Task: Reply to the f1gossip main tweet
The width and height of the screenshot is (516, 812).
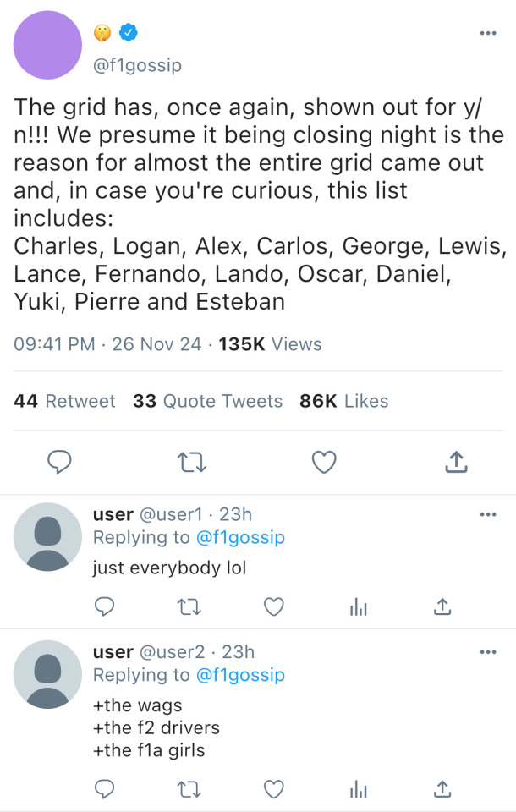Action: point(58,461)
